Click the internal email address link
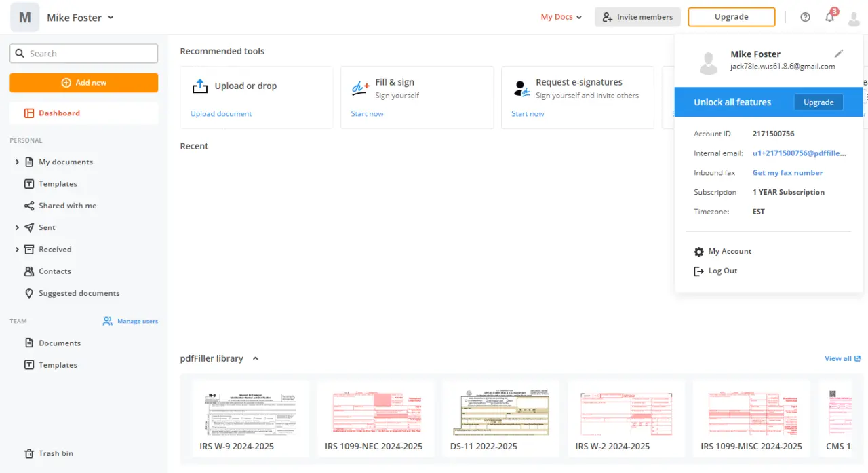The height and width of the screenshot is (473, 868). click(x=800, y=153)
